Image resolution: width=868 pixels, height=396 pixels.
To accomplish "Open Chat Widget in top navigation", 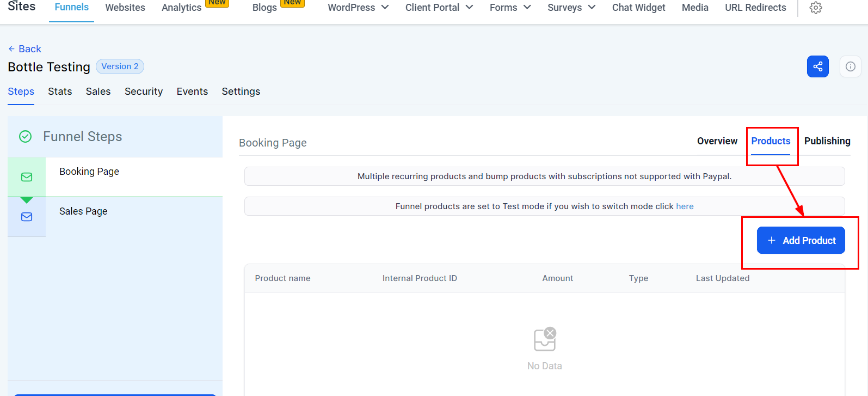I will (x=638, y=8).
